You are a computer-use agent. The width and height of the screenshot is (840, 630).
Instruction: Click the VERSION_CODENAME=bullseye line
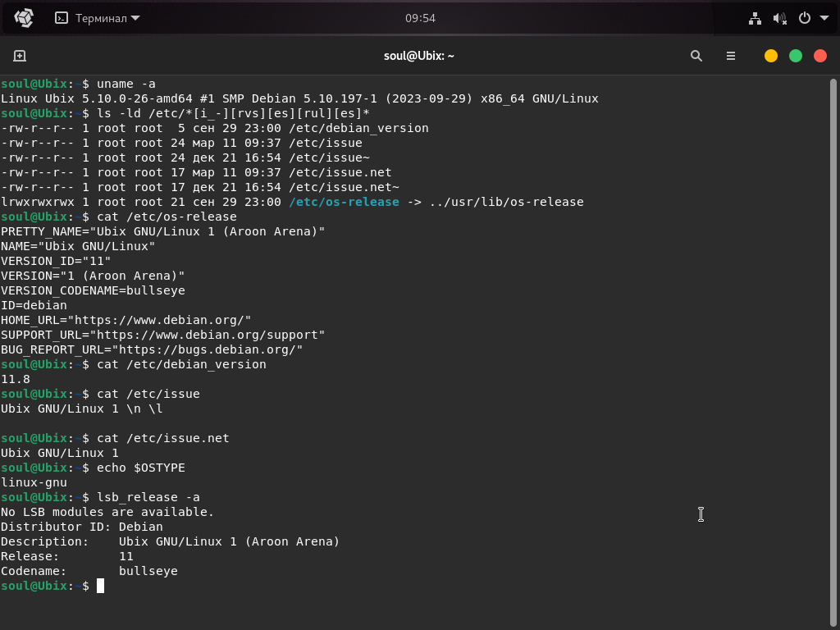[x=93, y=290]
